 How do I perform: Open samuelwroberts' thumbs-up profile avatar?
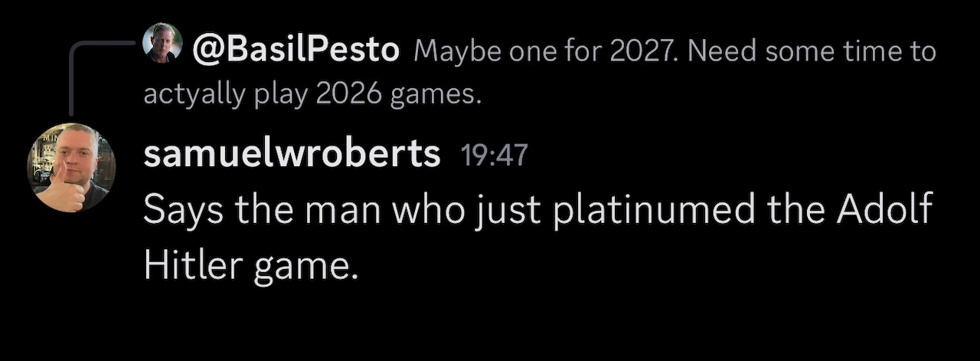(70, 167)
